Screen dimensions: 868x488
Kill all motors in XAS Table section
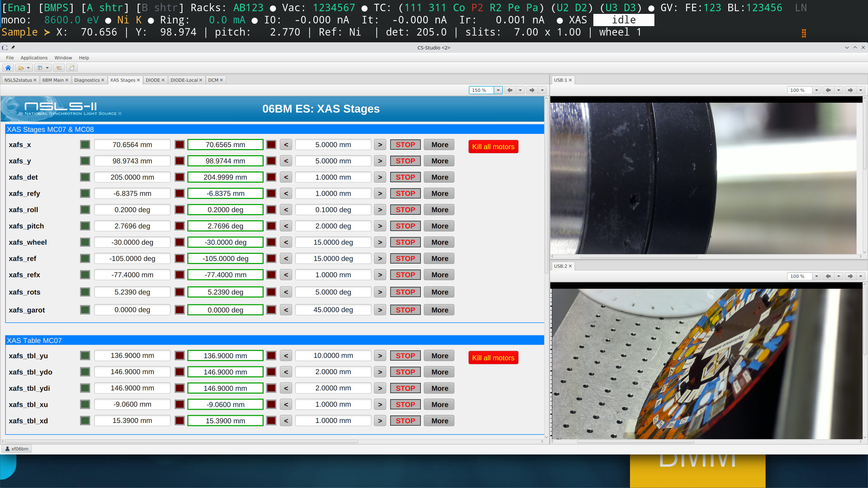point(493,358)
